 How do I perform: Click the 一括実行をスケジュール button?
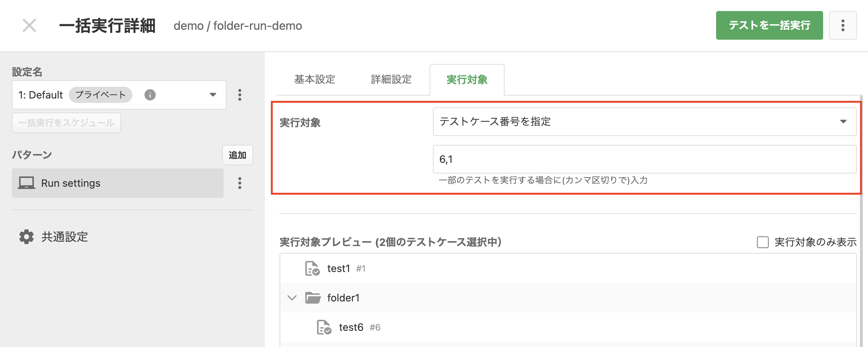coord(66,123)
